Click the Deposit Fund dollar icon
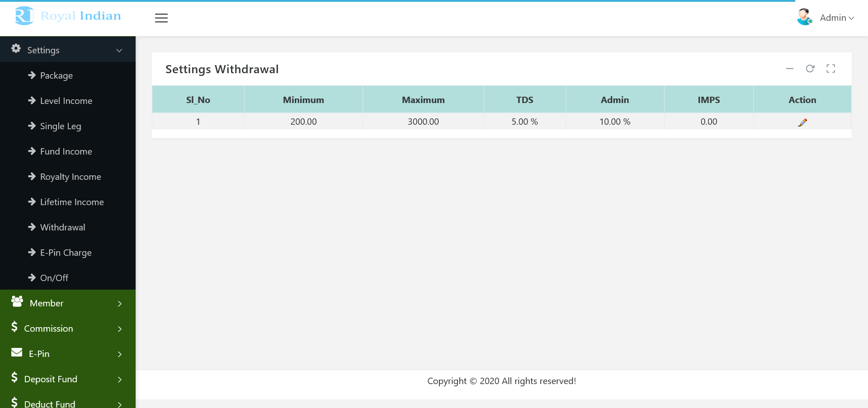The height and width of the screenshot is (408, 868). pyautogui.click(x=14, y=377)
